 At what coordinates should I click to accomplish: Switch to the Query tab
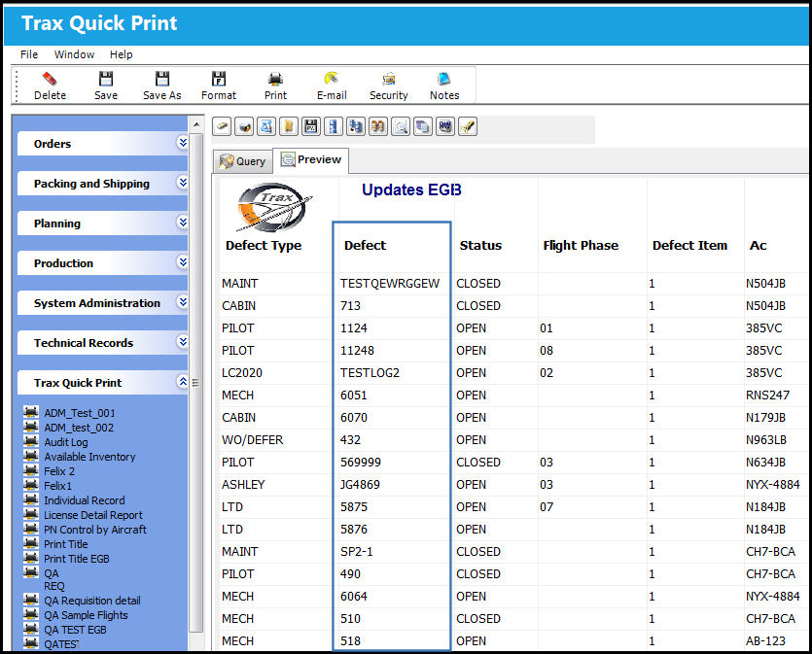pyautogui.click(x=243, y=161)
